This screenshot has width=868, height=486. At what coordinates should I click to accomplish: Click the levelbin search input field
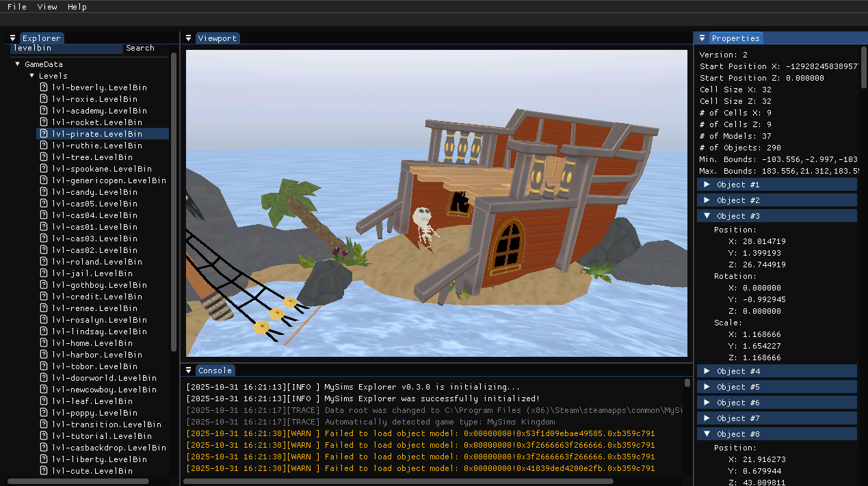pos(65,48)
